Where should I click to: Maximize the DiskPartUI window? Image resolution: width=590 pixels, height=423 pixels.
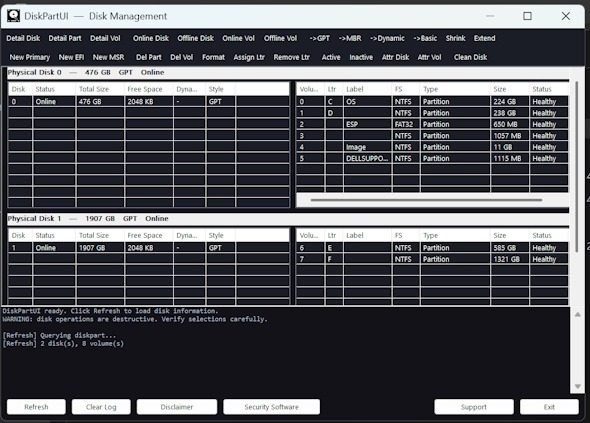[x=527, y=16]
